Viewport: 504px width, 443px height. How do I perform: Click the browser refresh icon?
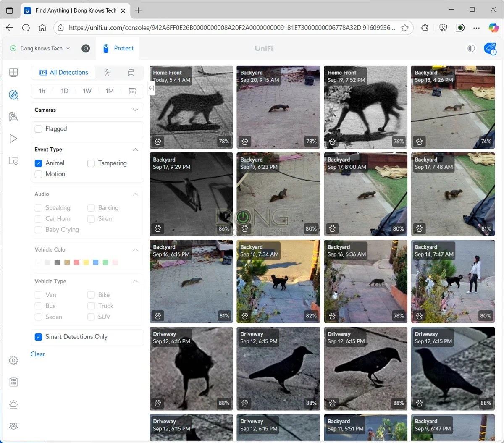coord(26,28)
